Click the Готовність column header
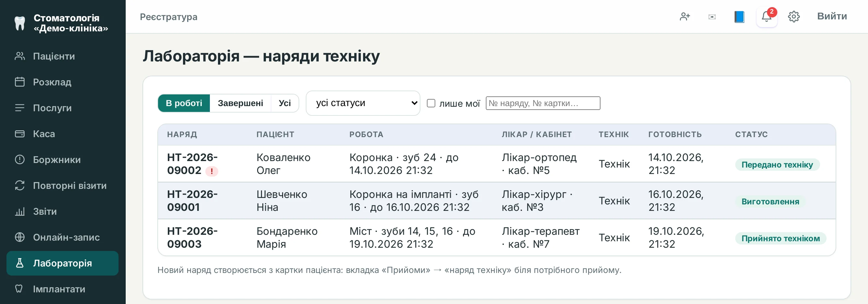This screenshot has width=868, height=304. [x=675, y=135]
